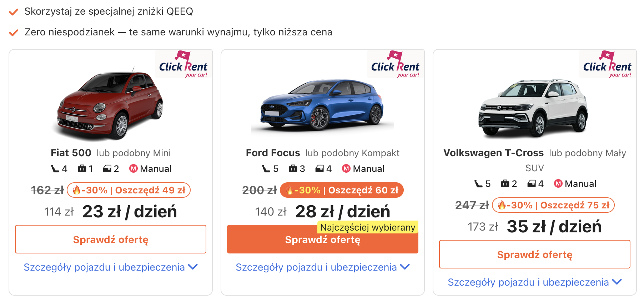This screenshot has width=644, height=301.
Task: Check the offer for Fiat 500
Action: (x=111, y=239)
